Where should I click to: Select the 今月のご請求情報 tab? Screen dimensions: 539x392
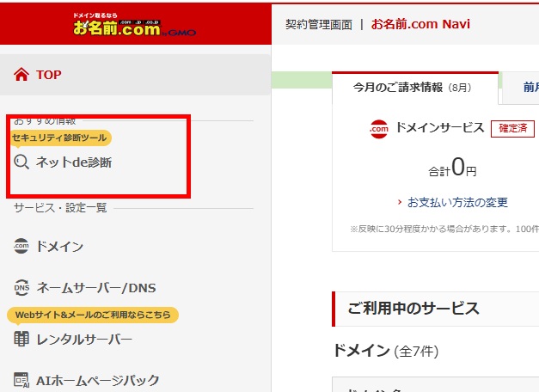point(415,88)
